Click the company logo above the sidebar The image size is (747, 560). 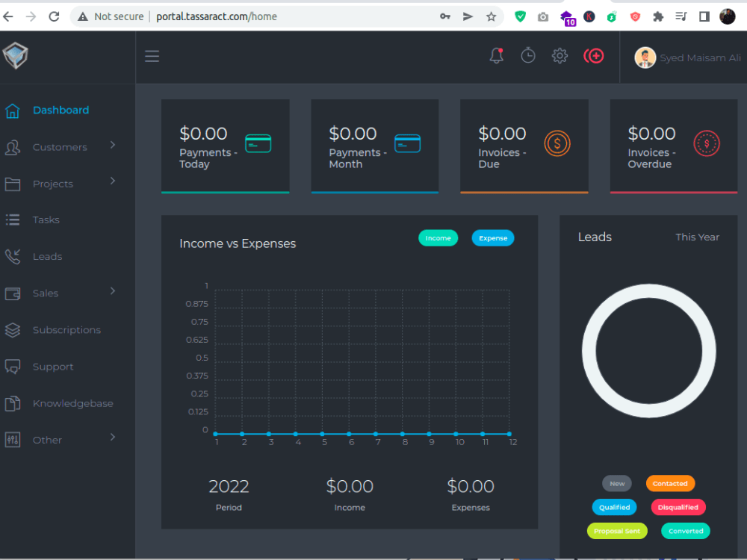(x=16, y=55)
